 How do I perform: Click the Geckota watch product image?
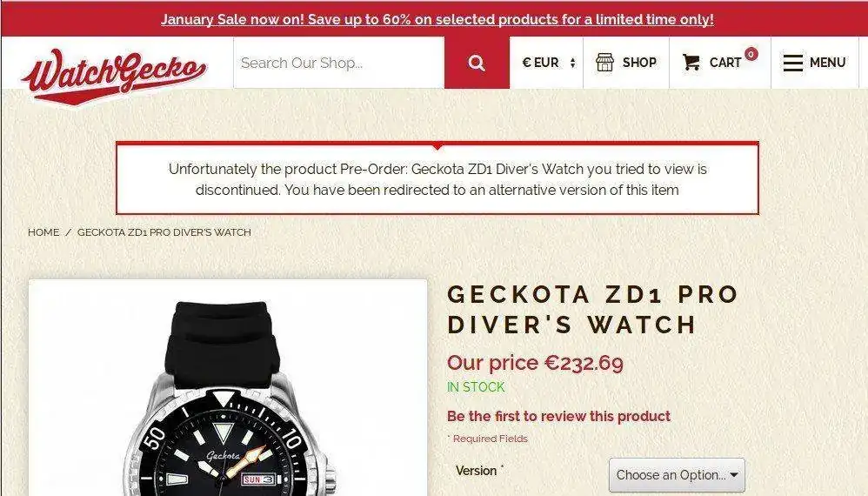point(228,387)
